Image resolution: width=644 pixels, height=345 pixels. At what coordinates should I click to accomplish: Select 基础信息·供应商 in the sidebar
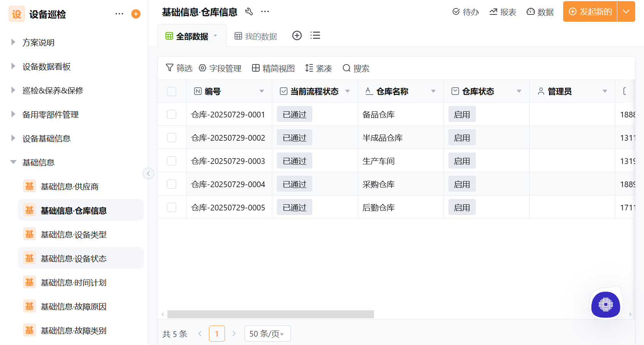69,186
